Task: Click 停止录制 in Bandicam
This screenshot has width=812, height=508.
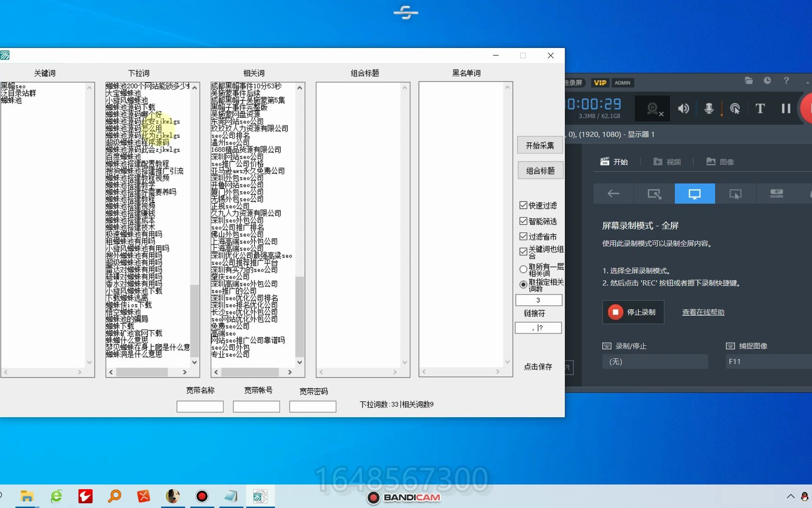Action: 633,312
